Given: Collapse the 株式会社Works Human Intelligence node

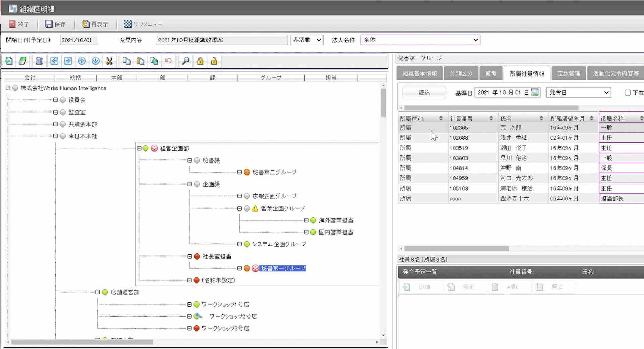Looking at the screenshot, I should pos(8,88).
